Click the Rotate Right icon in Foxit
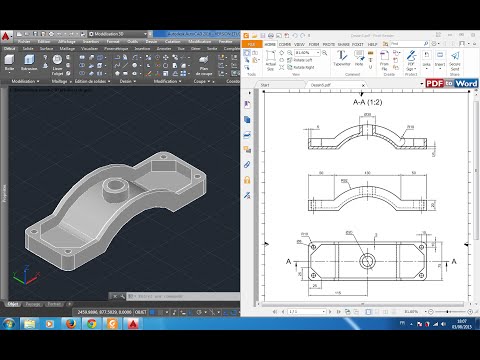The height and width of the screenshot is (360, 480). 300,67
